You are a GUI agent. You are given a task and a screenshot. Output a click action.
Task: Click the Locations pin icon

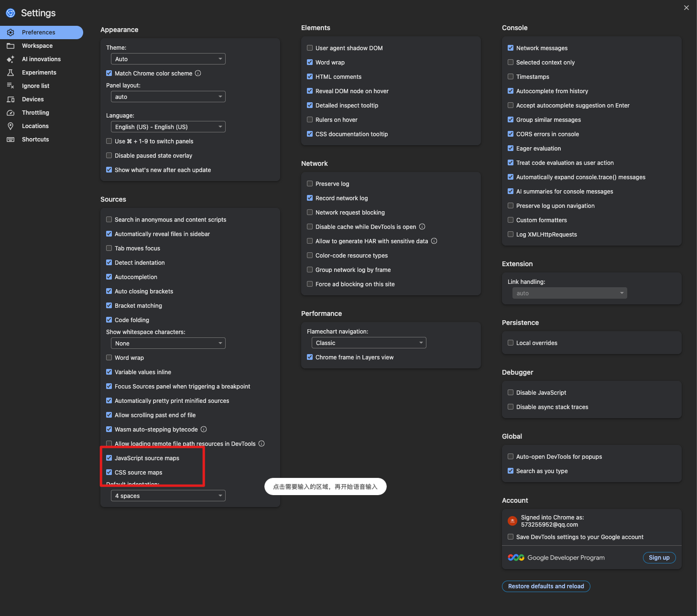coord(11,126)
